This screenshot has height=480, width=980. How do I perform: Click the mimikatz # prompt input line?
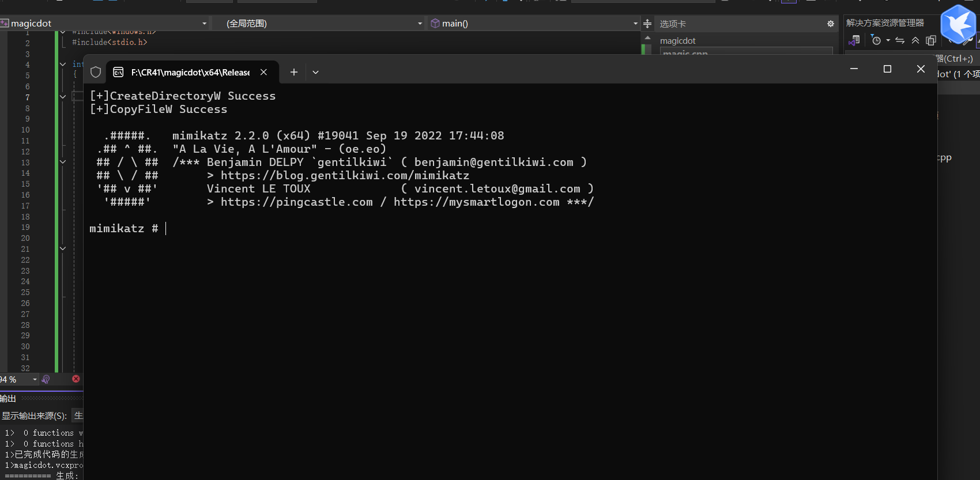point(128,229)
